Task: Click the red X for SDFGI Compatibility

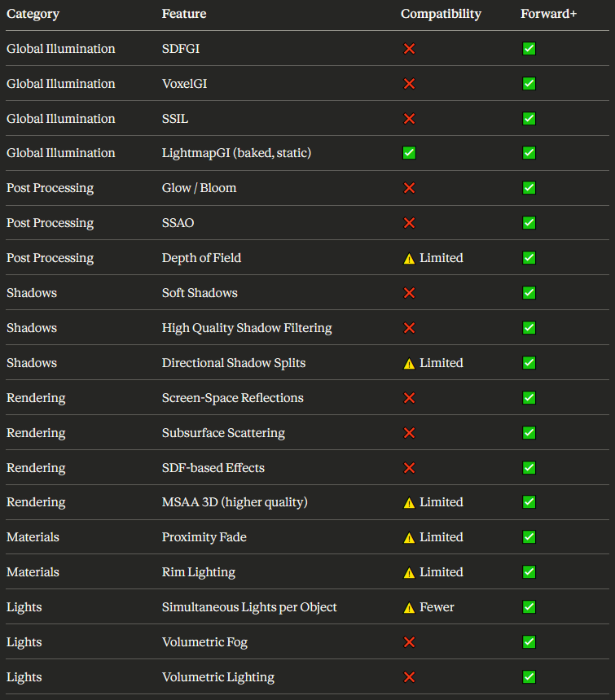Action: (409, 49)
